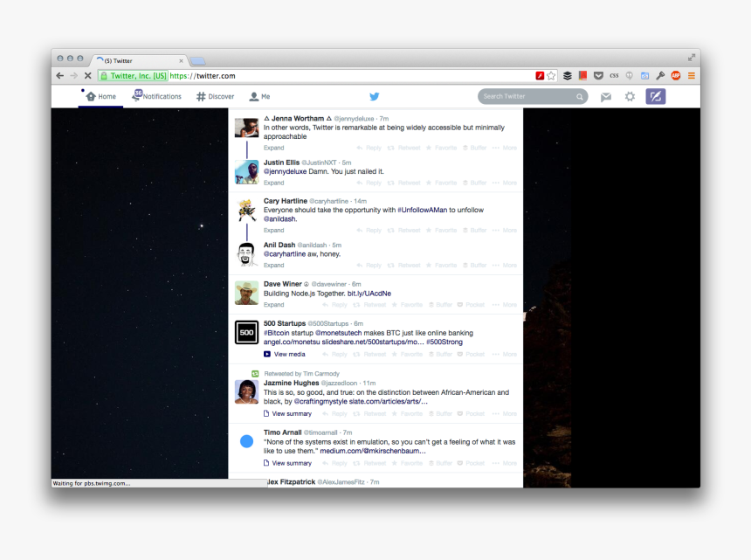
Task: Click the search magnifier icon
Action: [x=580, y=97]
